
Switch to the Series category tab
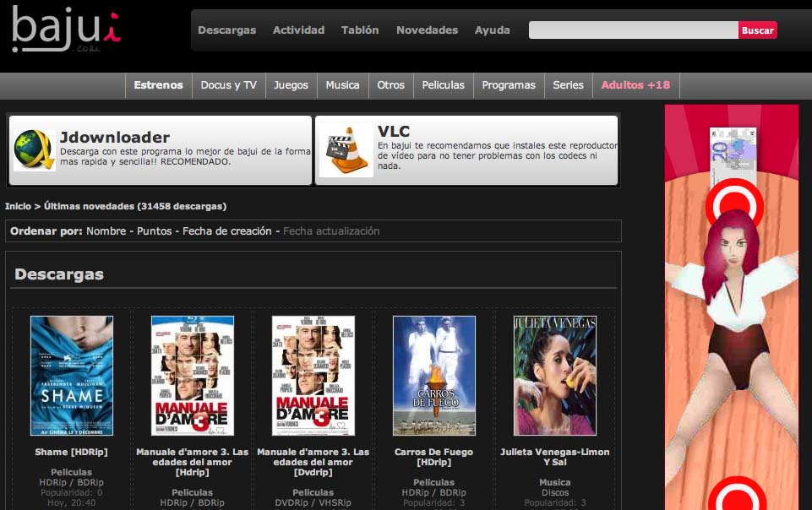pyautogui.click(x=568, y=85)
